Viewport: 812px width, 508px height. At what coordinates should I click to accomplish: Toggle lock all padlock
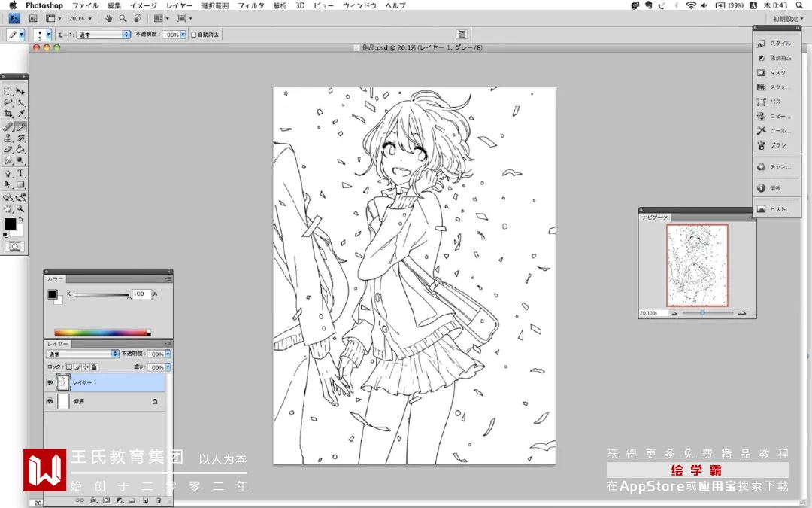[x=94, y=367]
